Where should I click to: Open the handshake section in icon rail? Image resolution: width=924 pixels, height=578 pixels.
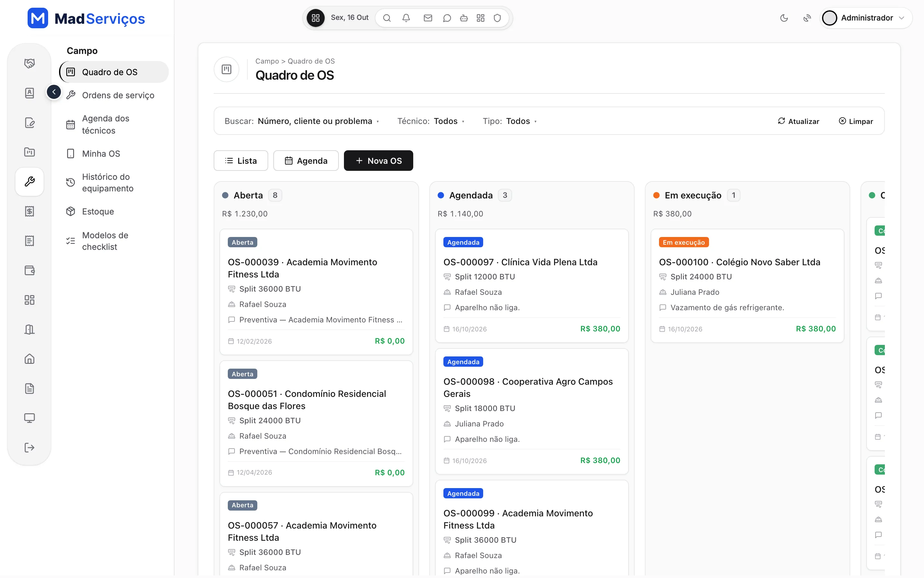[x=30, y=63]
